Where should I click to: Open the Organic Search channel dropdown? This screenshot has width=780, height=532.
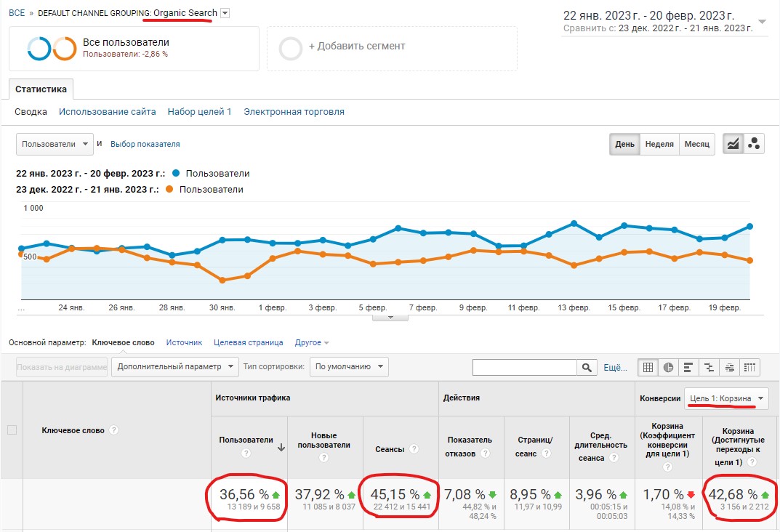click(225, 13)
